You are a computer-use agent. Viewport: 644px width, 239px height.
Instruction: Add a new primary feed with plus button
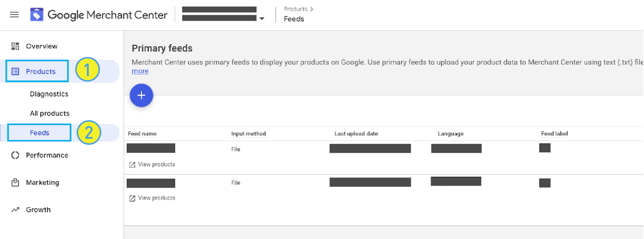pos(141,95)
